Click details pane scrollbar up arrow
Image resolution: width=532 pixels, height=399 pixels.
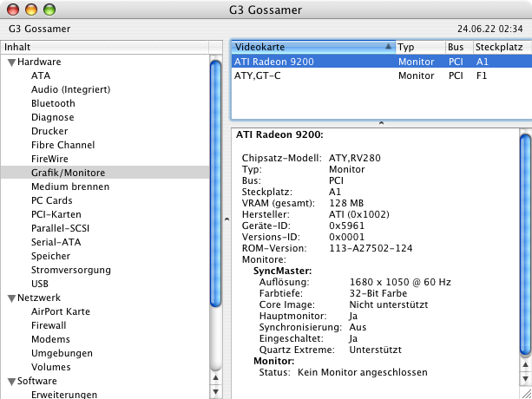526,365
